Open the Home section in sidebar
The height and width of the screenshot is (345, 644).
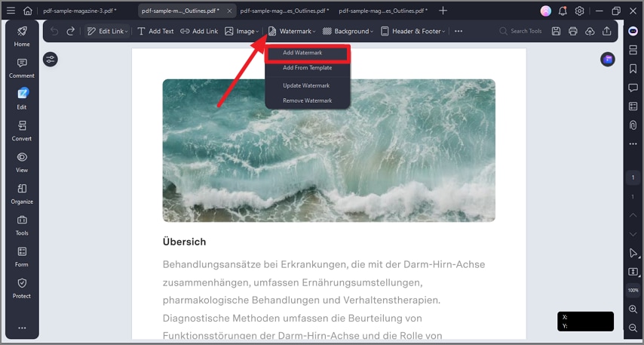coord(22,36)
